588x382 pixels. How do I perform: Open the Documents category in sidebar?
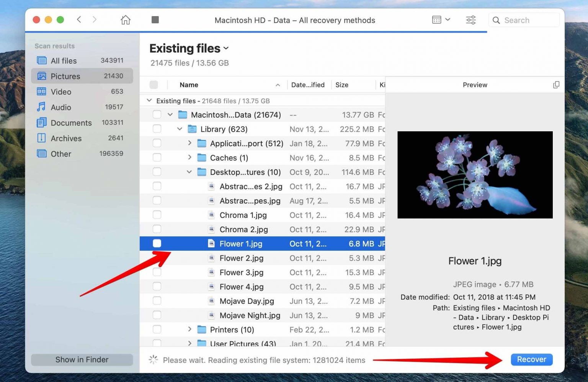[x=71, y=122]
